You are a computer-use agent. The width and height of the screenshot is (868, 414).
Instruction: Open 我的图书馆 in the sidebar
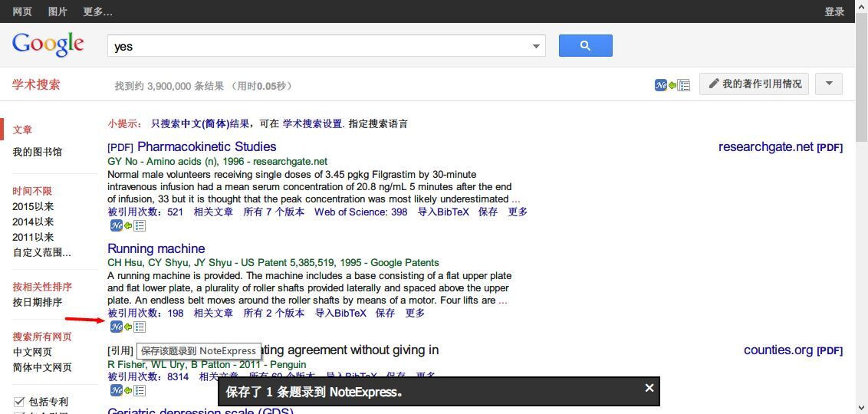[38, 152]
